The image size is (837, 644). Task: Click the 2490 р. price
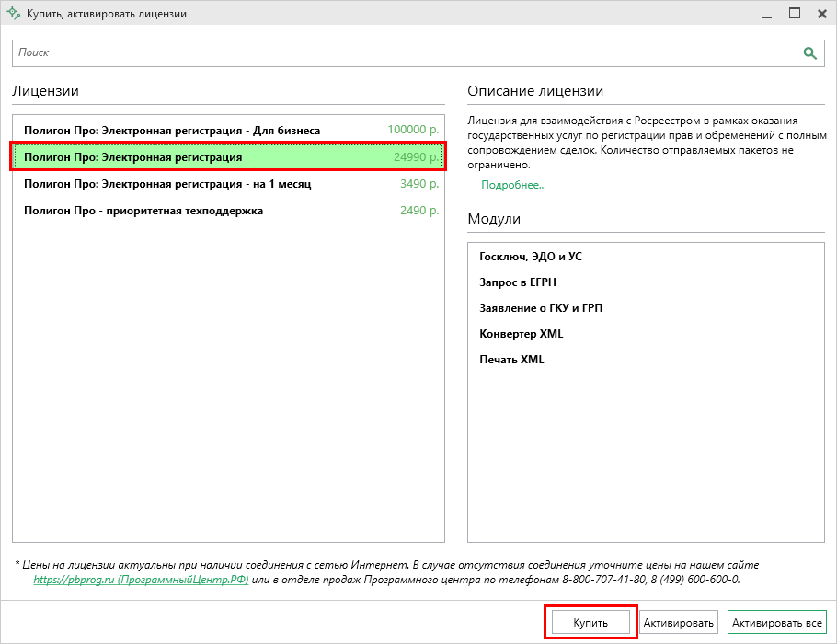419,211
